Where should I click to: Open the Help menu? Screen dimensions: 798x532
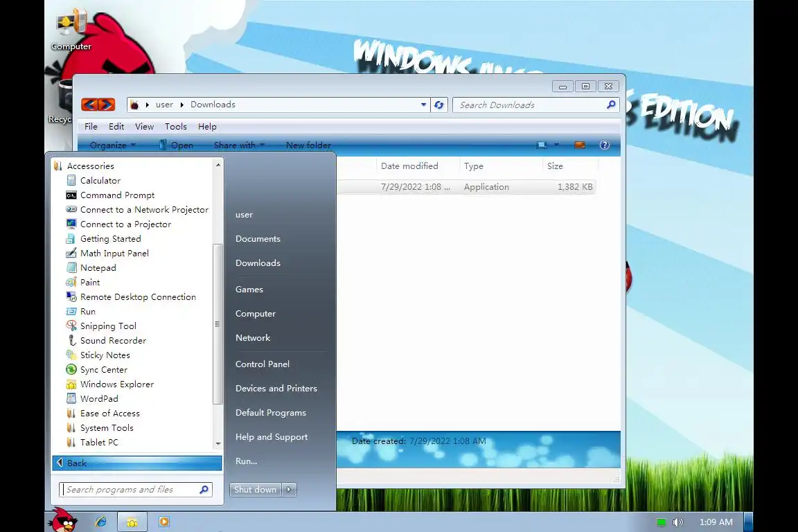click(207, 126)
